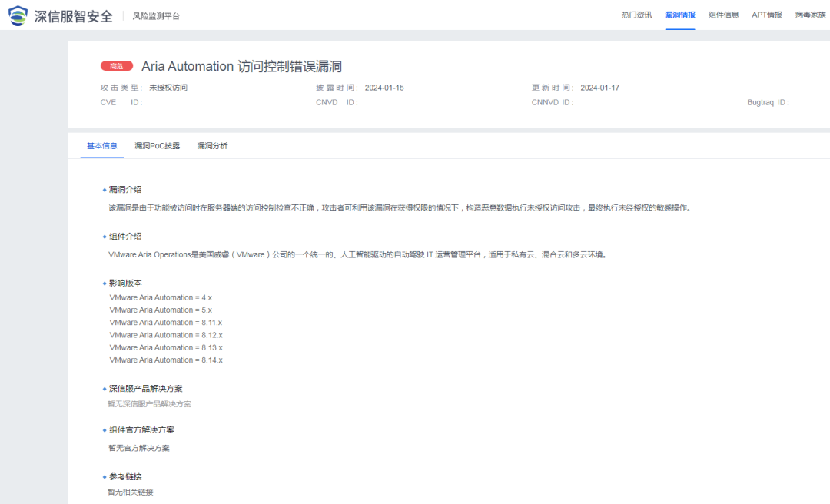Open the 热门资讯 menu item
Screen dimensions: 830x504
(x=636, y=15)
